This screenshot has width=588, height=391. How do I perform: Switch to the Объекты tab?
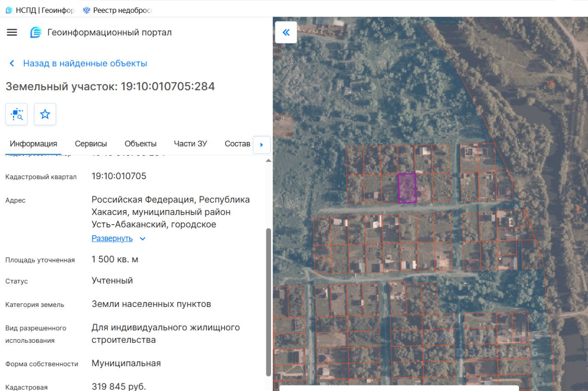click(141, 144)
